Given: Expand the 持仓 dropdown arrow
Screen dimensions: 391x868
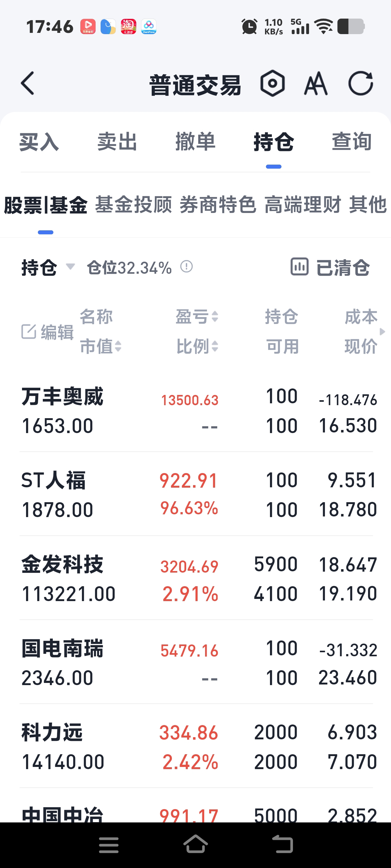Looking at the screenshot, I should click(70, 267).
